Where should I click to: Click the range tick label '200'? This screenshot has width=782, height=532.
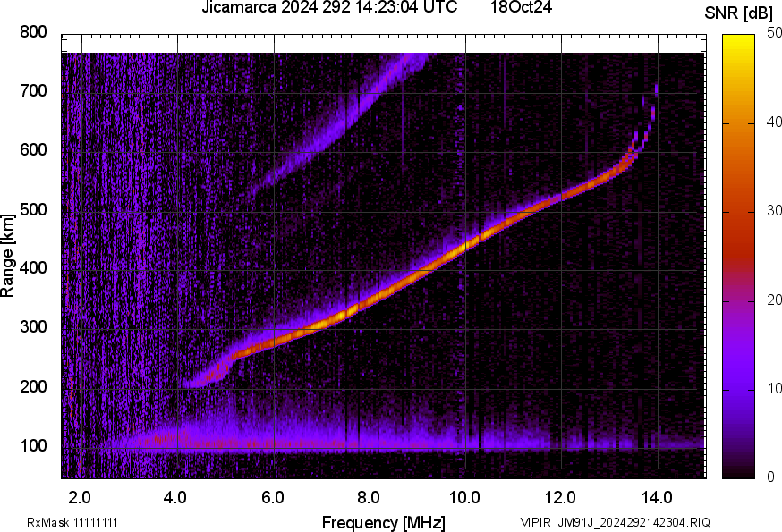(33, 386)
